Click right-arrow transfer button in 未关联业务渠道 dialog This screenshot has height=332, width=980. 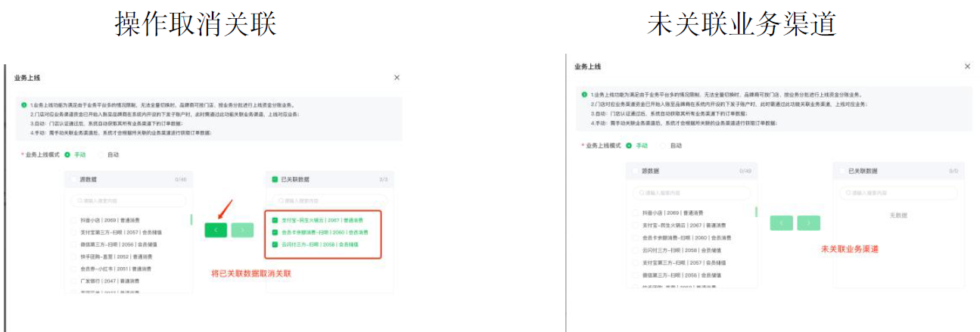(x=808, y=222)
